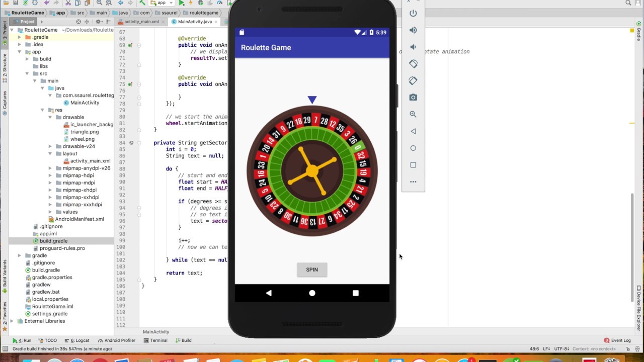This screenshot has height=362, width=644.
Task: Rotate emulator left using the rotate icon
Action: 413,64
